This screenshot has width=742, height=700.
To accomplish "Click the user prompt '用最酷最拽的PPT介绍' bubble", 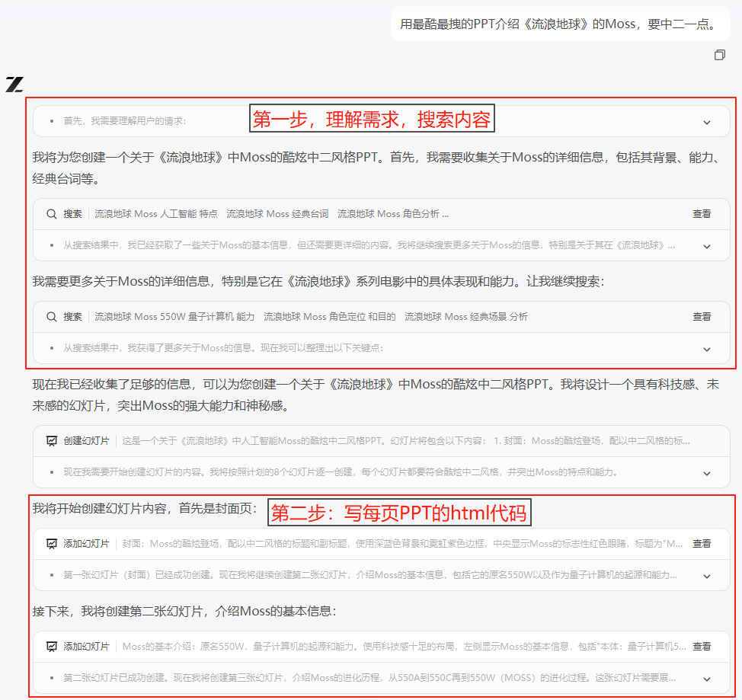I will point(560,24).
